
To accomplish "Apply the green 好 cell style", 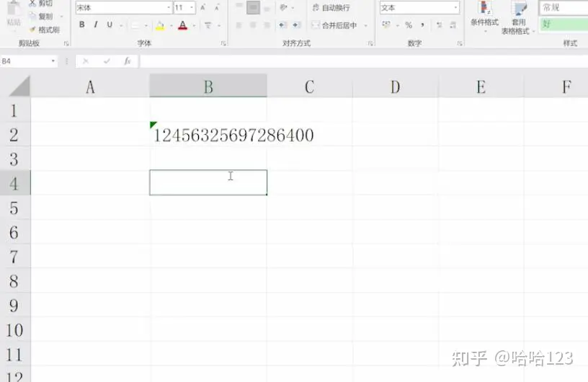I will pyautogui.click(x=563, y=25).
